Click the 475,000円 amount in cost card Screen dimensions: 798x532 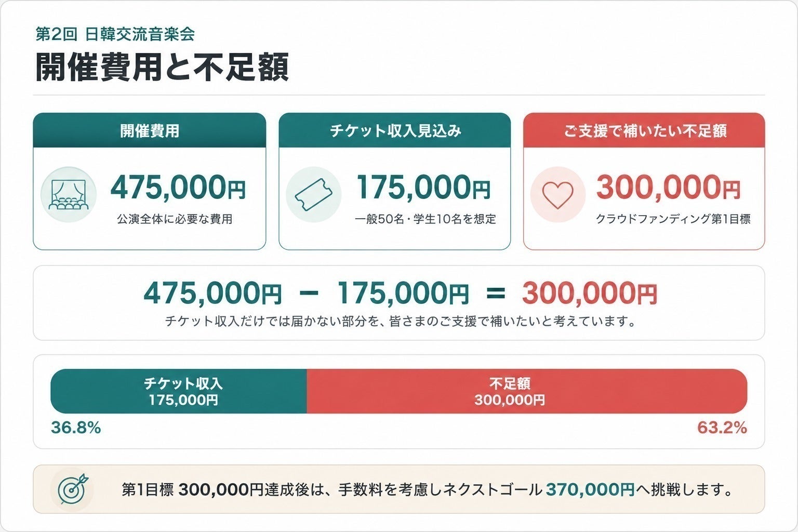coord(178,188)
